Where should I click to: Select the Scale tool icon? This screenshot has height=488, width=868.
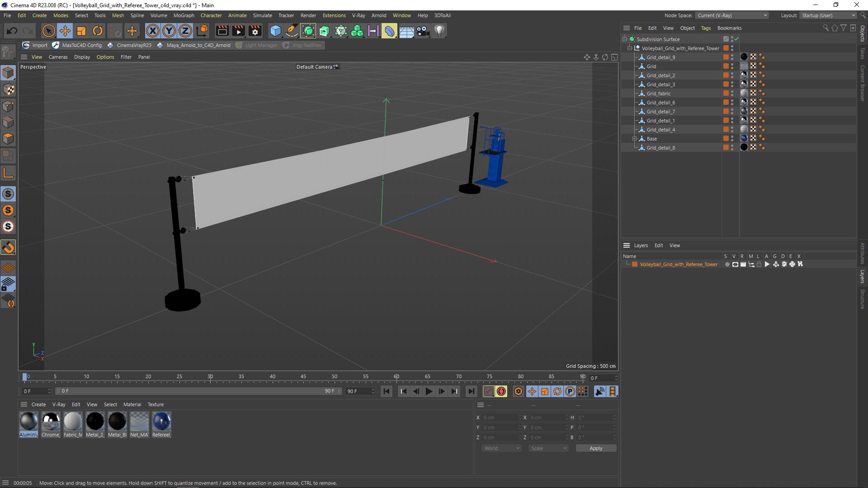pos(81,31)
